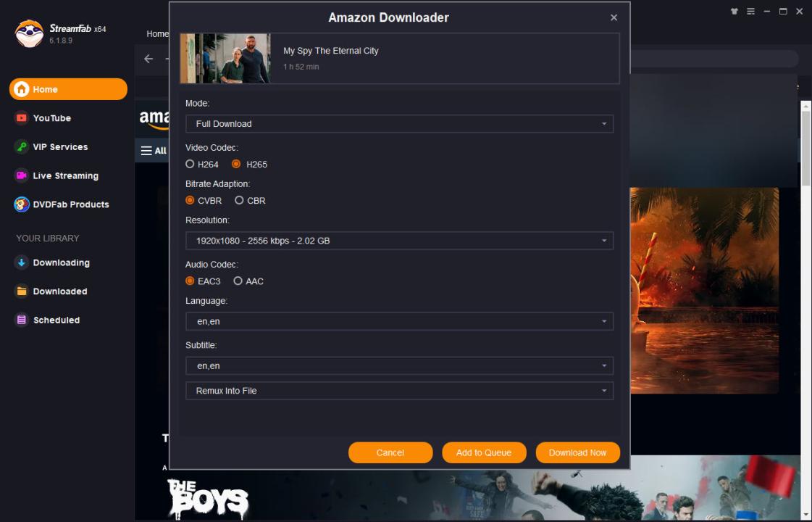The height and width of the screenshot is (522, 812).
Task: Open the Remux Into File dropdown
Action: (399, 391)
